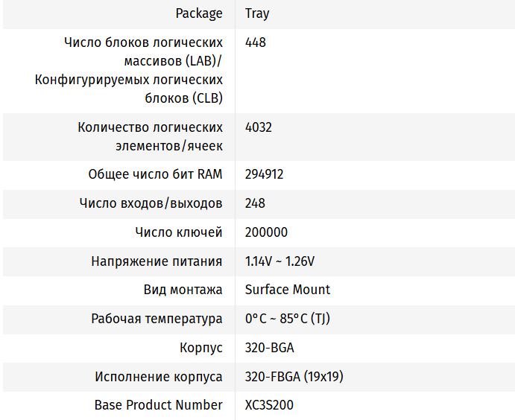This screenshot has width=515, height=420.
Task: Select the "320-FBGA (19x19)" value
Action: coord(294,377)
